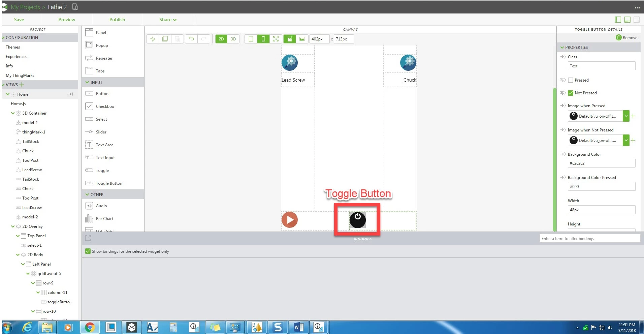Add new image for Image when Pressed
The height and width of the screenshot is (334, 644).
(x=633, y=116)
